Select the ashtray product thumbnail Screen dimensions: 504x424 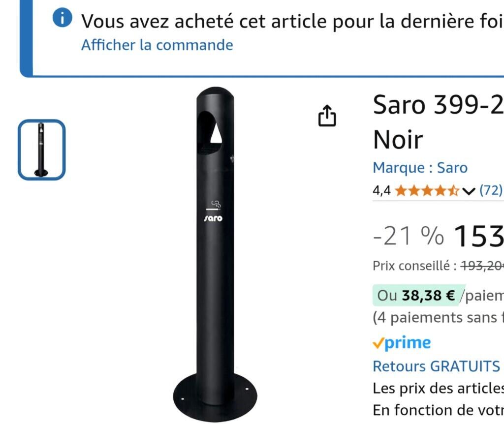pyautogui.click(x=41, y=150)
